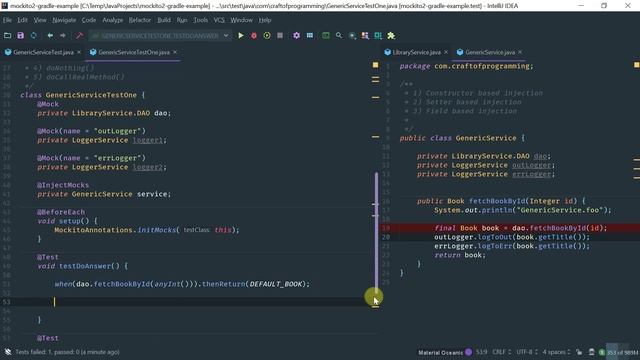The height and width of the screenshot is (360, 640).
Task: Open the Navigate menu
Action: pos(64,20)
